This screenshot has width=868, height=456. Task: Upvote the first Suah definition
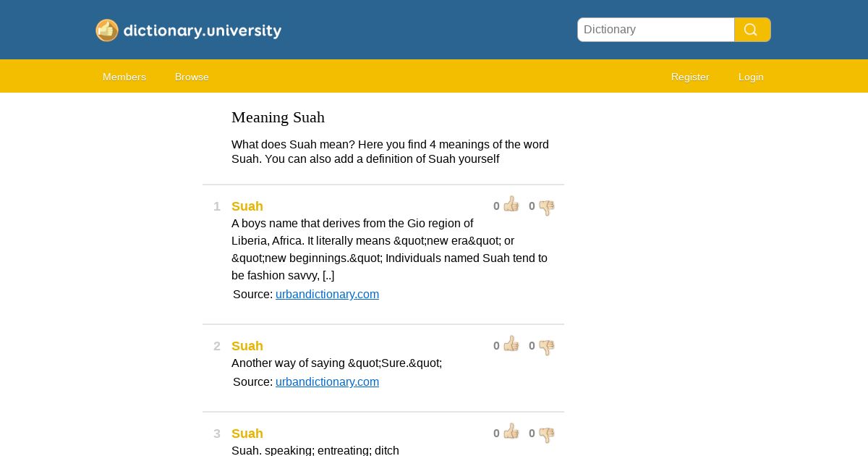tap(511, 205)
